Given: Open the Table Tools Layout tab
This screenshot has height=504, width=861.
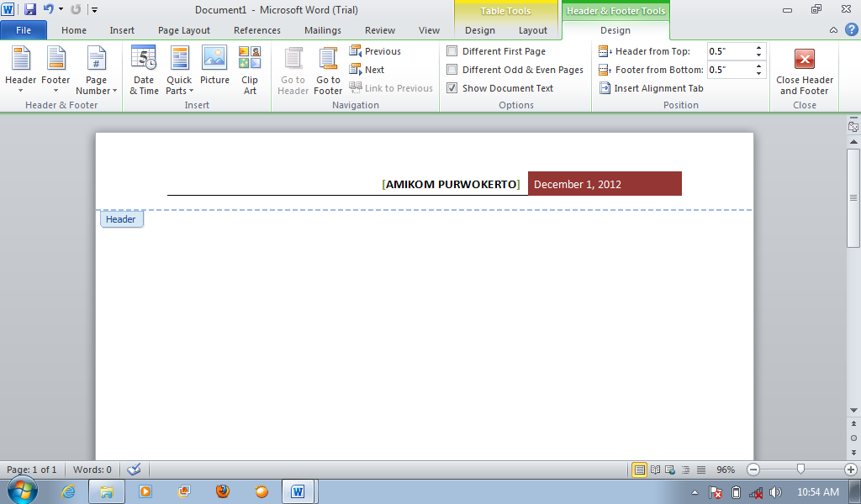Looking at the screenshot, I should tap(532, 30).
